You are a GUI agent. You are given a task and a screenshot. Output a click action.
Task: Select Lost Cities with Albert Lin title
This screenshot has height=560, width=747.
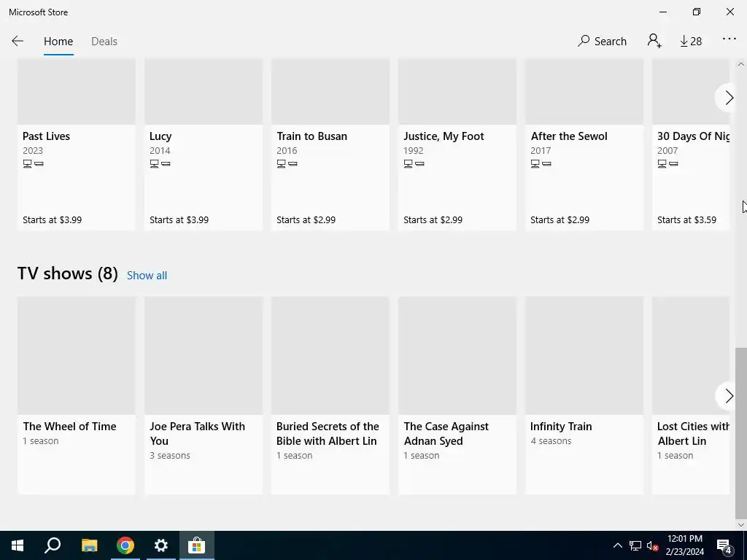(693, 433)
